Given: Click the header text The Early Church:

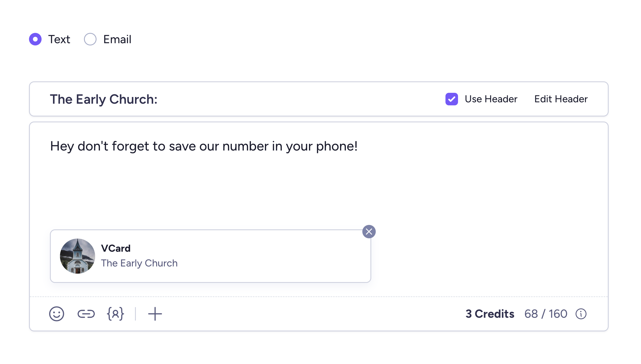Looking at the screenshot, I should pyautogui.click(x=104, y=99).
